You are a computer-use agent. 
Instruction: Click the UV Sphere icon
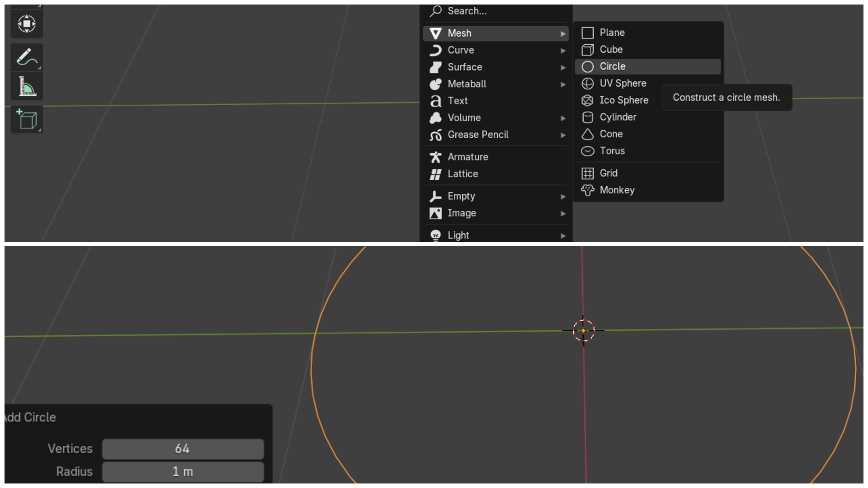(x=587, y=84)
